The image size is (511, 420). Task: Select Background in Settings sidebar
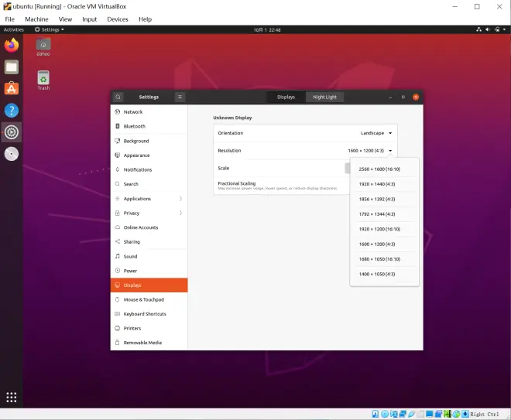(149, 141)
